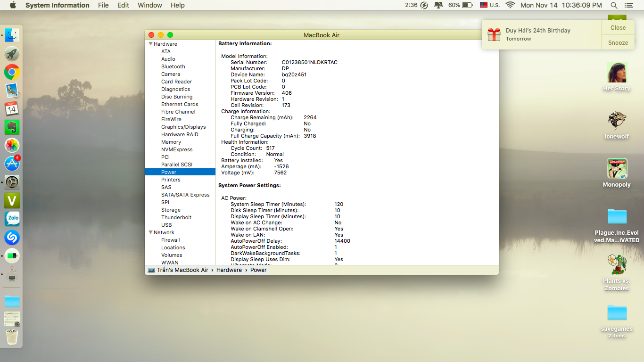Launch Evernote from the Dock
The height and width of the screenshot is (362, 644).
coord(12,127)
